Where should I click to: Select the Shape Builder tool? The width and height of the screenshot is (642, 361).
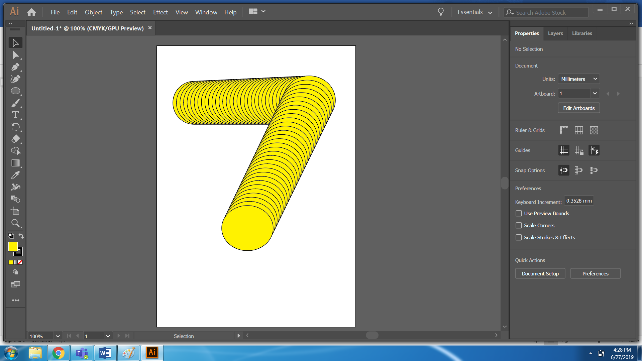16,151
